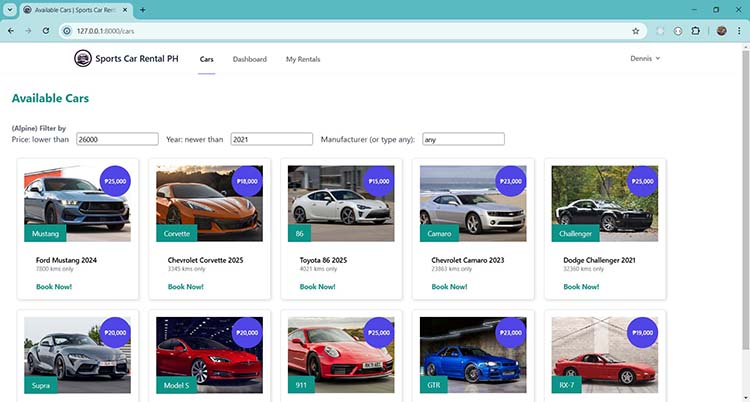Click the GTR name label

click(x=433, y=385)
